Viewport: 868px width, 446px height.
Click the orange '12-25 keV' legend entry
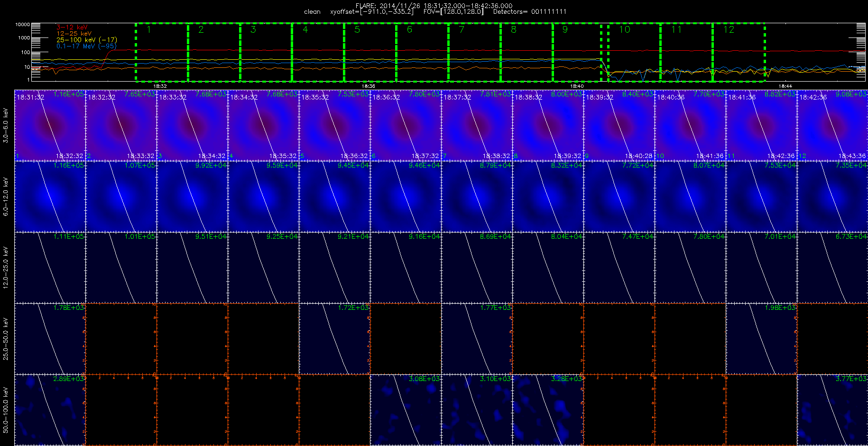[x=74, y=34]
